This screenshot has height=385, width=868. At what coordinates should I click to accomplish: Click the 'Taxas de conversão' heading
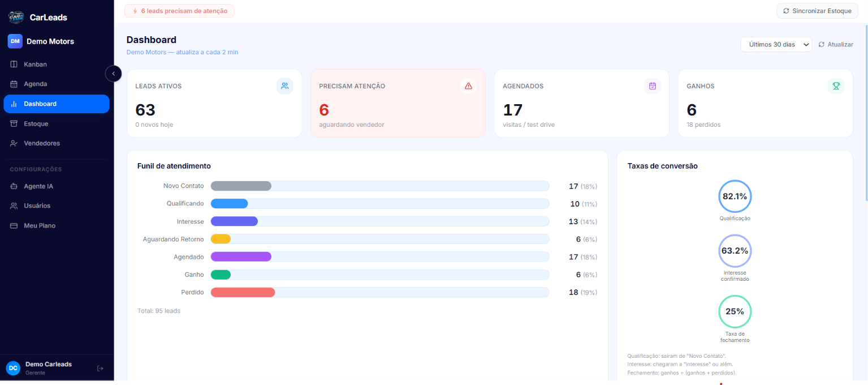click(663, 166)
